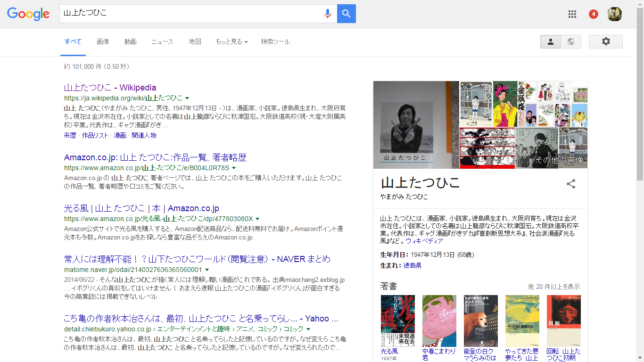
Task: Switch to global results globe view
Action: click(571, 41)
